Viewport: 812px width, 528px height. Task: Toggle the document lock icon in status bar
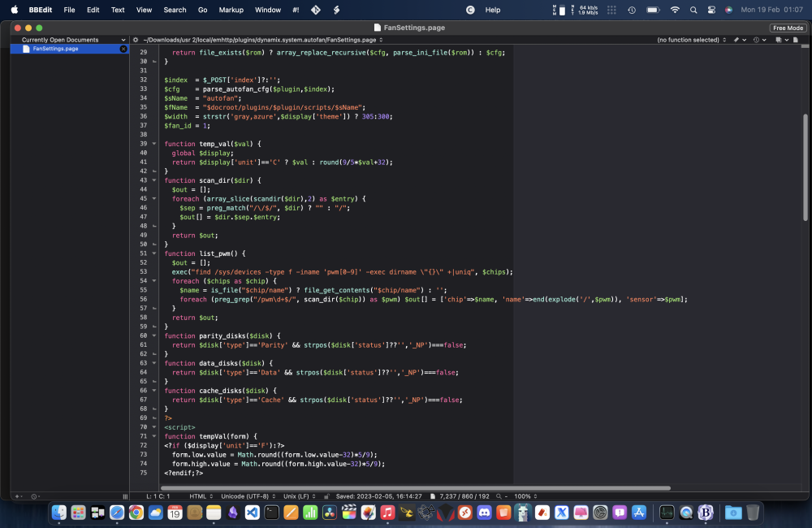[326, 496]
